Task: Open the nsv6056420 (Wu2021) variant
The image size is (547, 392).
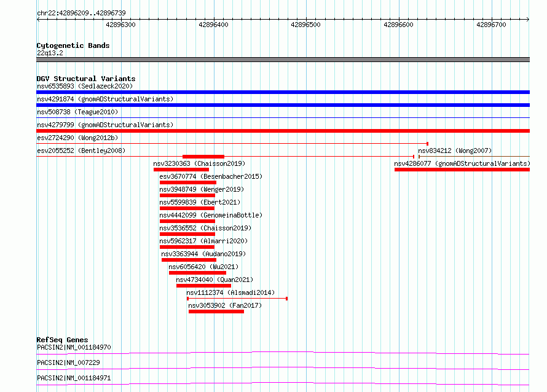Action: (x=203, y=267)
